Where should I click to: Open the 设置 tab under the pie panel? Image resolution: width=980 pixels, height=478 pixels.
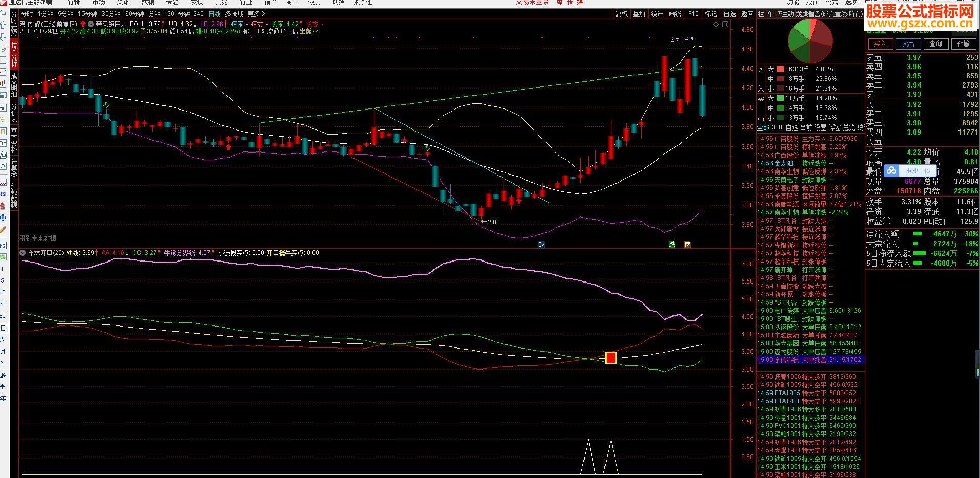[x=820, y=127]
